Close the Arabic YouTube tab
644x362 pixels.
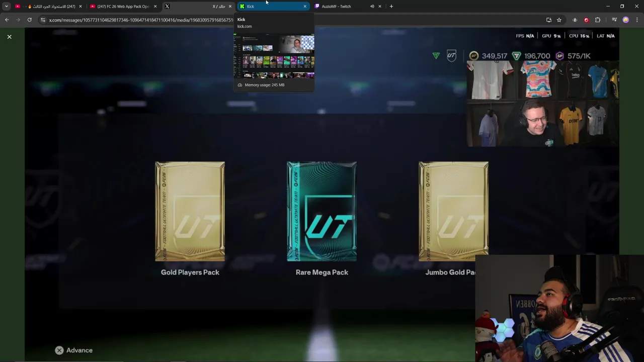click(80, 7)
